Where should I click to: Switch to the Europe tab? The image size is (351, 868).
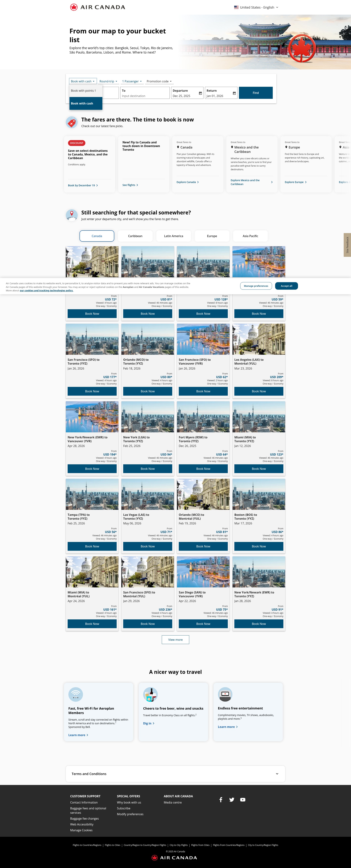pyautogui.click(x=212, y=236)
